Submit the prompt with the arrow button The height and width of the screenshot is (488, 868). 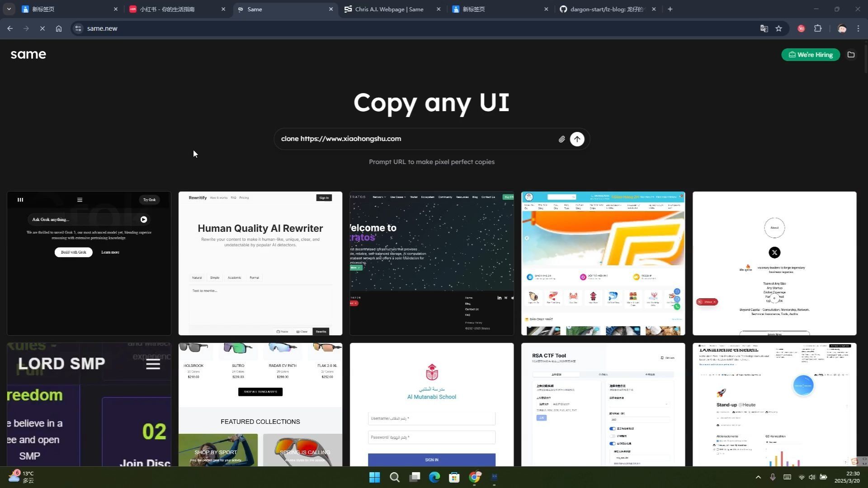[x=577, y=139]
